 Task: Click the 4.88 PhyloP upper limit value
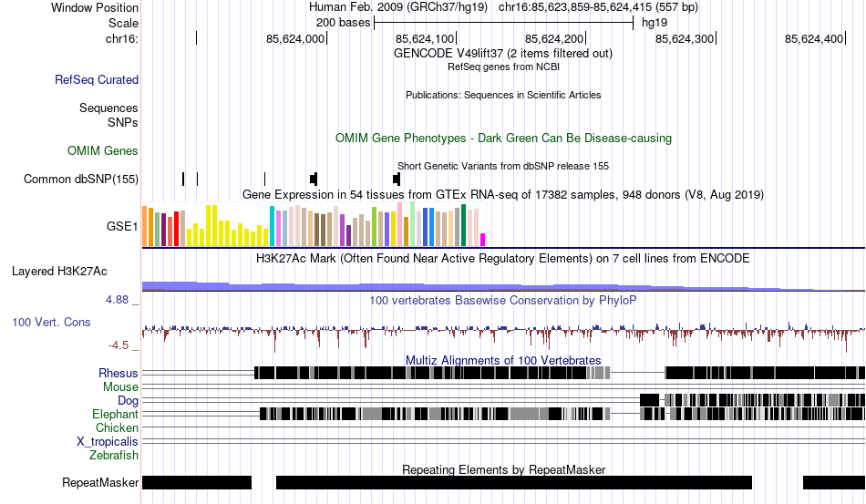(117, 300)
